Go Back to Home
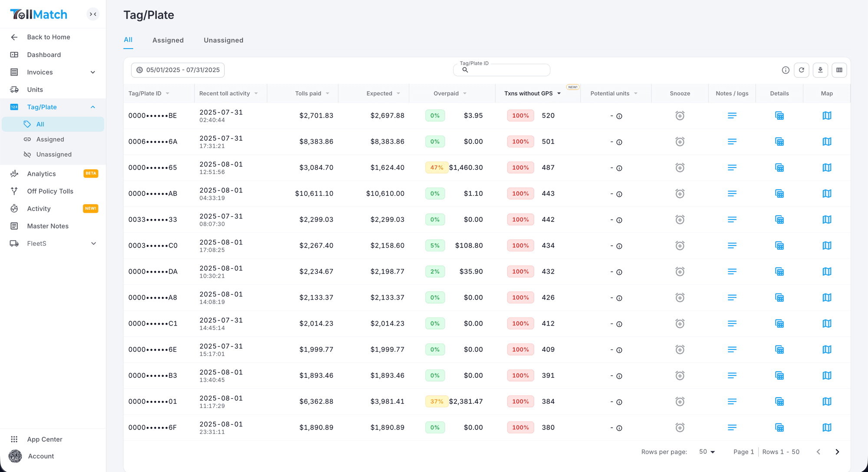Image resolution: width=868 pixels, height=472 pixels. click(x=48, y=37)
